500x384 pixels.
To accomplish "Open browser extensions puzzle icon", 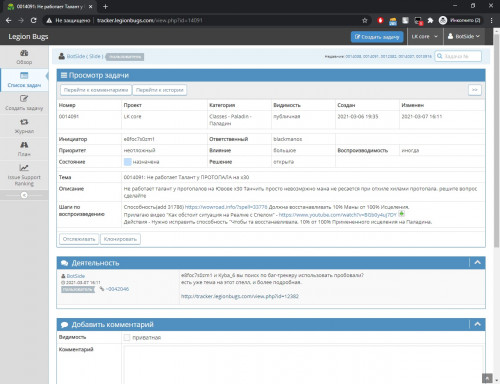I will (430, 20).
